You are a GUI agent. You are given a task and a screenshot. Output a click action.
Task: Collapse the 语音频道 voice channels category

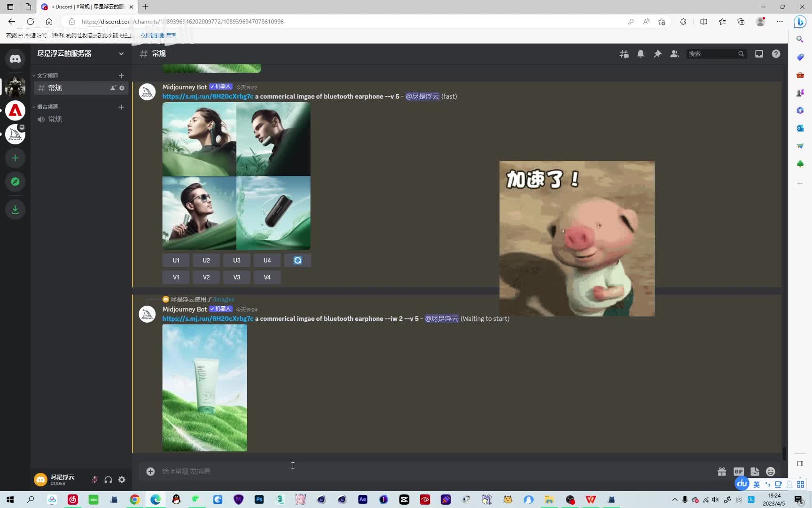coord(47,107)
